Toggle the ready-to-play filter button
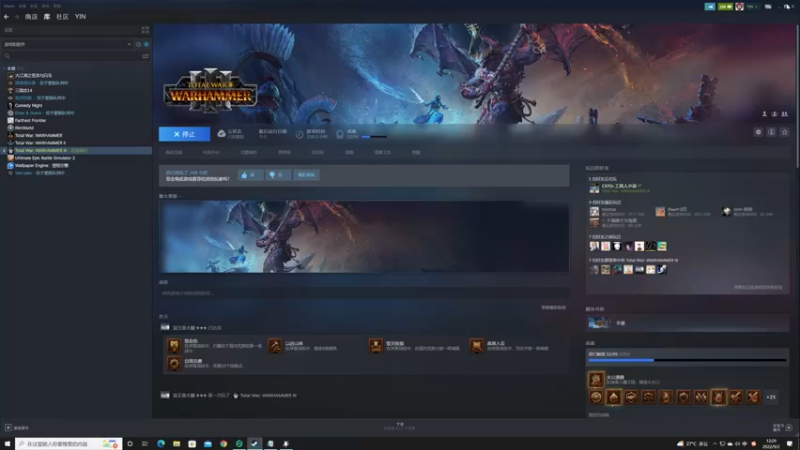This screenshot has height=450, width=800. pyautogui.click(x=146, y=44)
